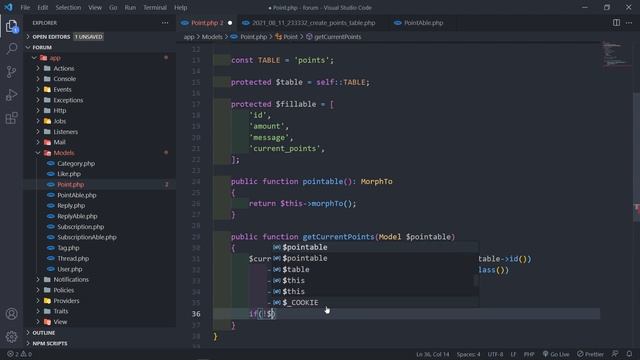Expand the NPM Scripts section
Image resolution: width=640 pixels, height=360 pixels.
click(100, 343)
